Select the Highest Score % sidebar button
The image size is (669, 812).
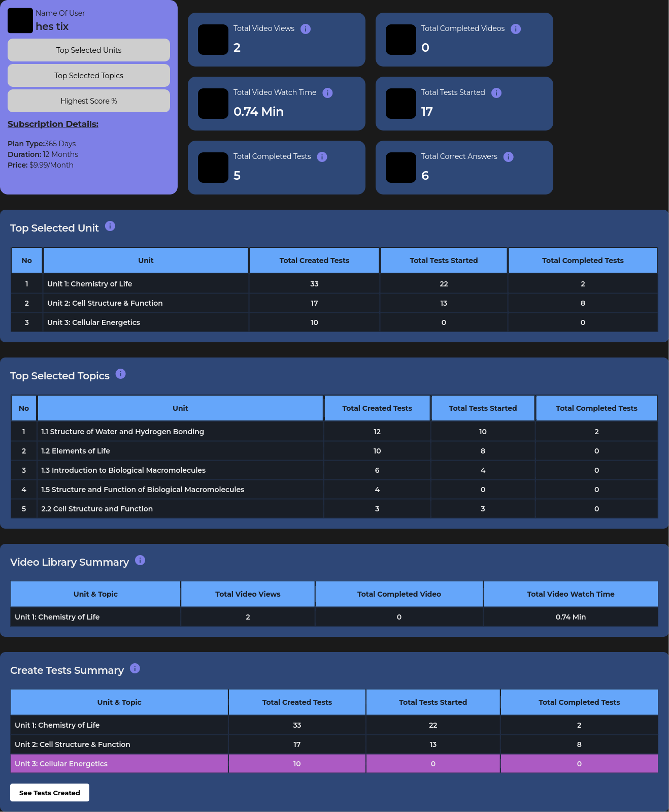[x=89, y=101]
